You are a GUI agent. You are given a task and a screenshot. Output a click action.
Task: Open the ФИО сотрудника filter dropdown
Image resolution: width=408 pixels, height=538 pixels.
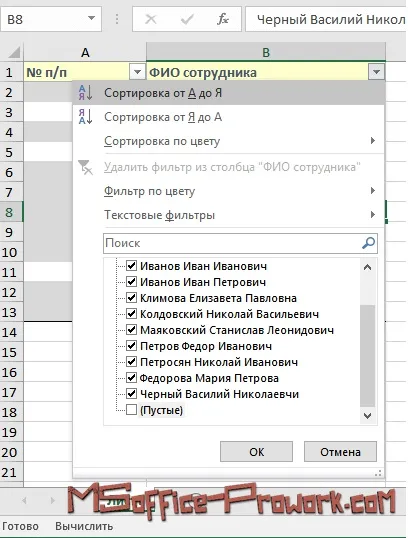[x=376, y=72]
